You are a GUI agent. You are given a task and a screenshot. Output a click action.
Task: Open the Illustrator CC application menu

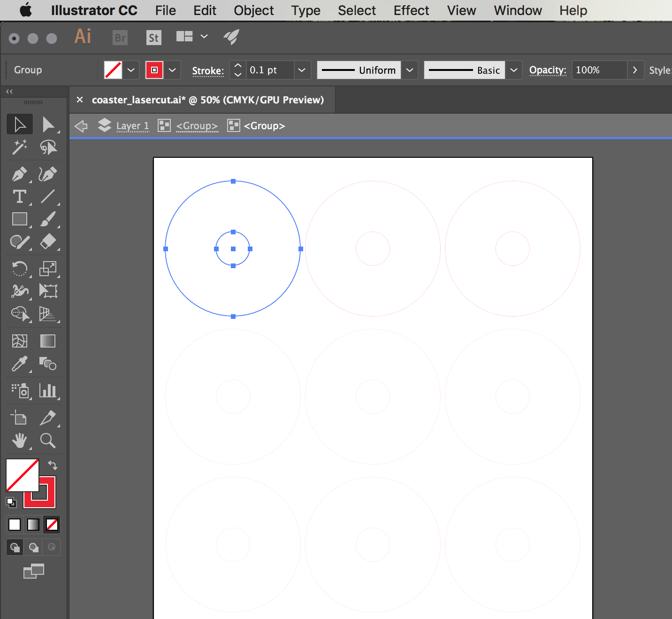click(x=94, y=10)
